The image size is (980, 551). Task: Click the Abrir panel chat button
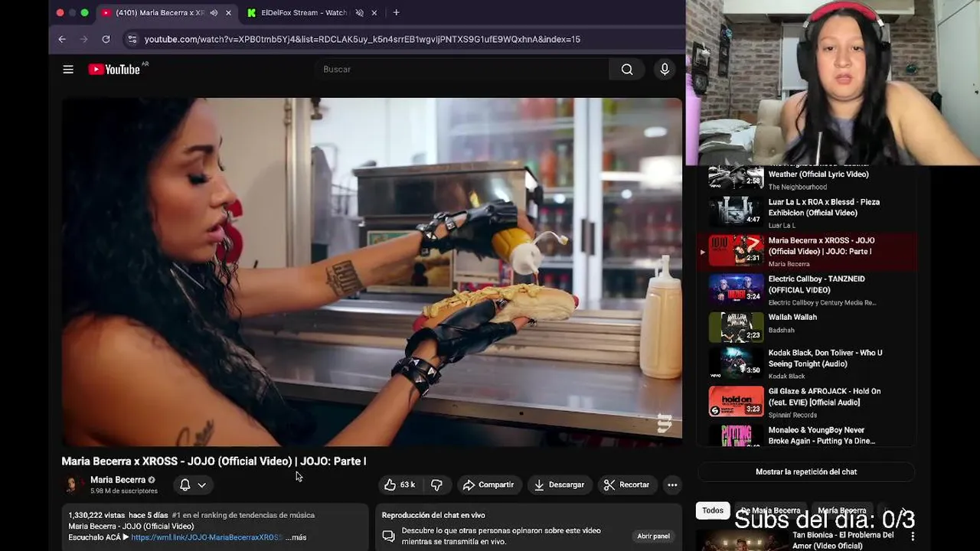click(653, 536)
